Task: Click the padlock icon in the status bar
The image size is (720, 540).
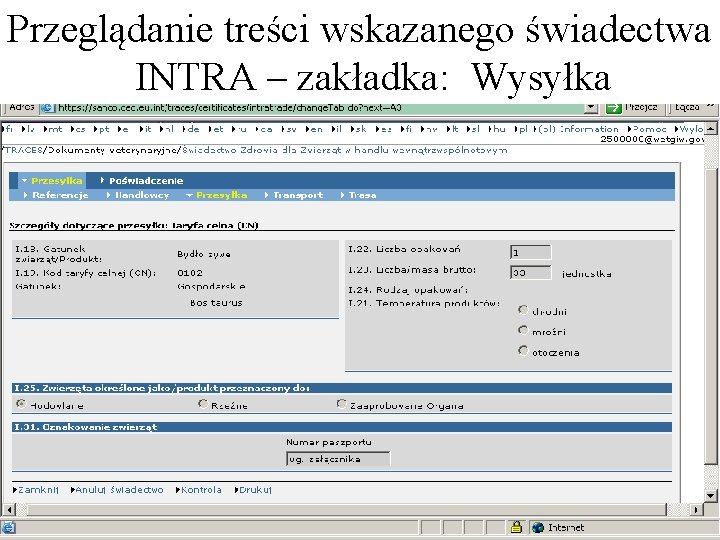Action: (x=516, y=527)
